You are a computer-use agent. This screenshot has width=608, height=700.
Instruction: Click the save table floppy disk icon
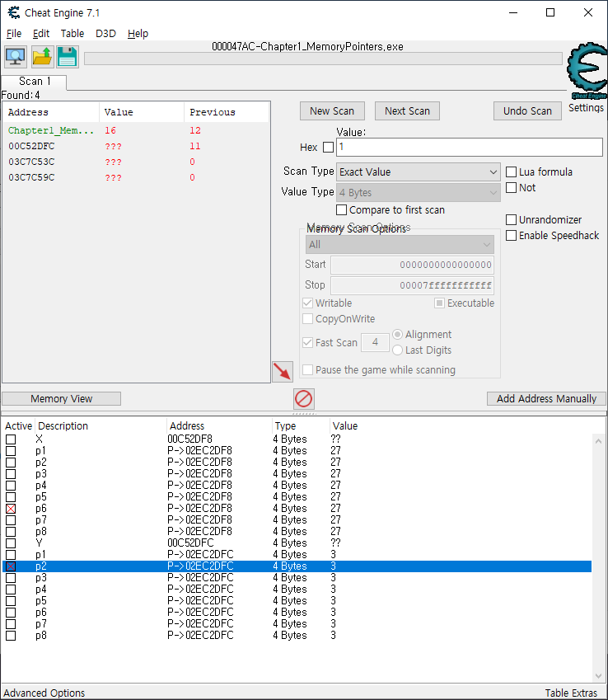click(x=68, y=57)
